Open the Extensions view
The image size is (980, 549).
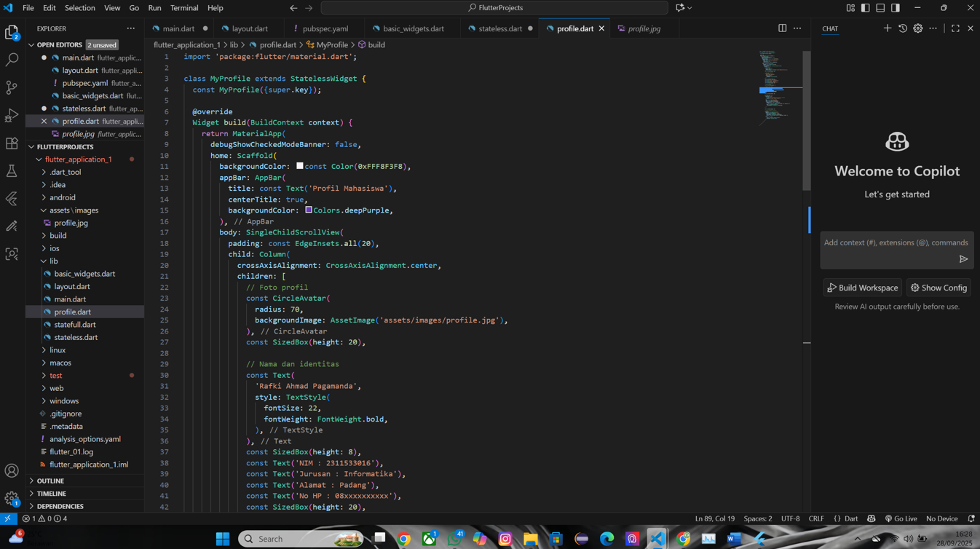(x=12, y=143)
